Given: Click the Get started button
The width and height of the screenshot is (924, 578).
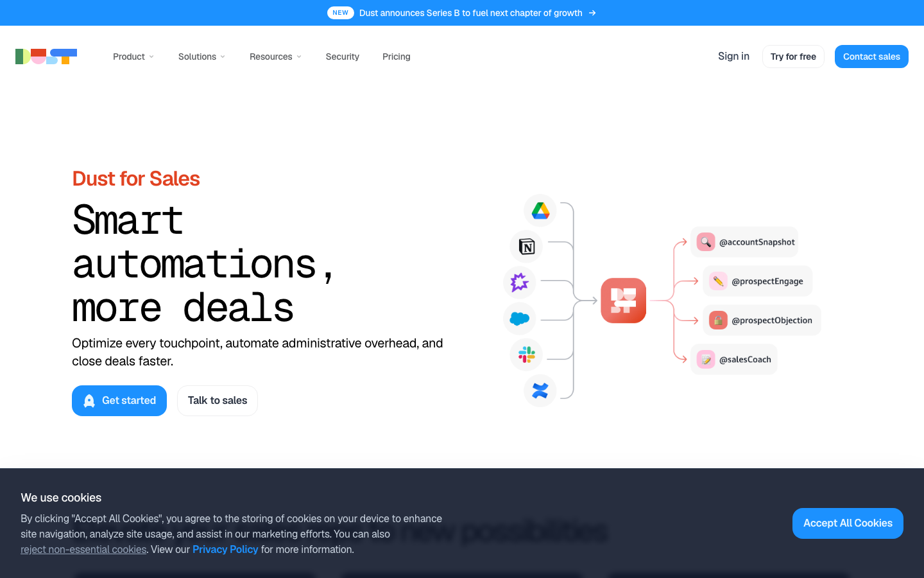Looking at the screenshot, I should [x=119, y=401].
